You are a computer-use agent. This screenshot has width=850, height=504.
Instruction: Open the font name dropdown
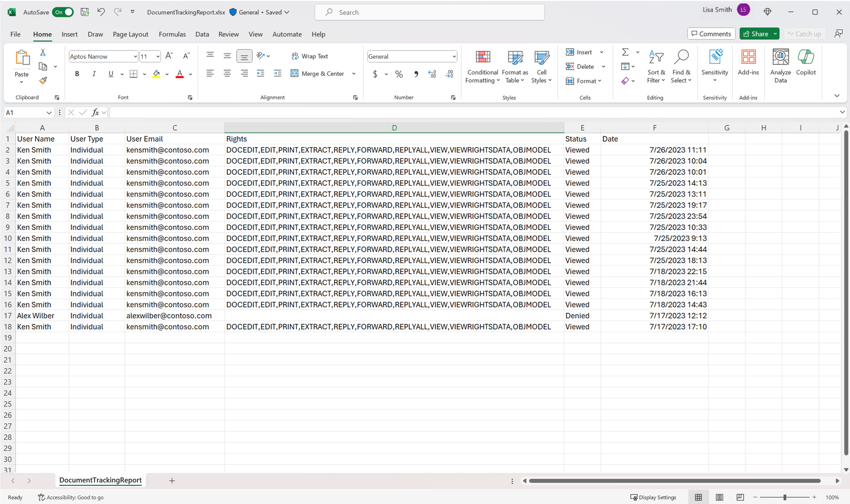[135, 57]
